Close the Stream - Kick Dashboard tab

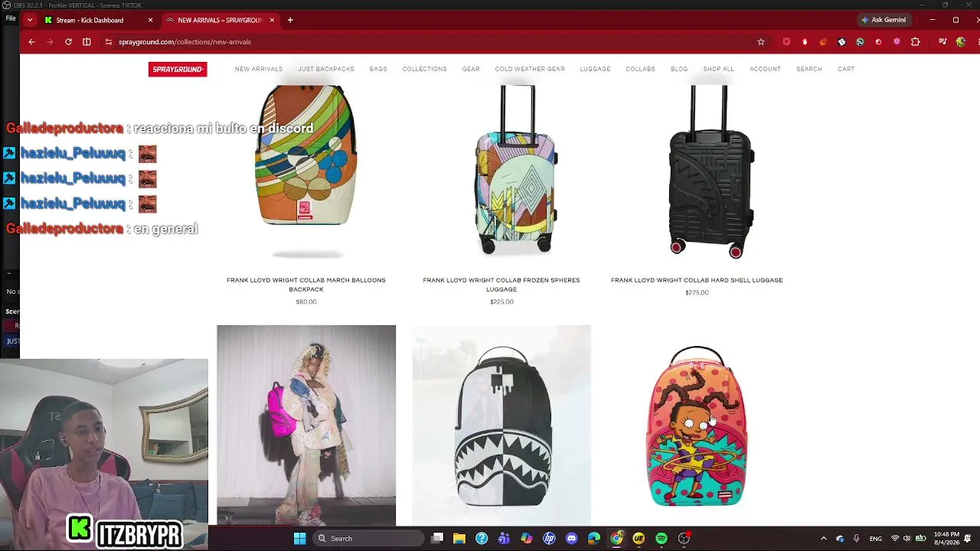pyautogui.click(x=150, y=20)
